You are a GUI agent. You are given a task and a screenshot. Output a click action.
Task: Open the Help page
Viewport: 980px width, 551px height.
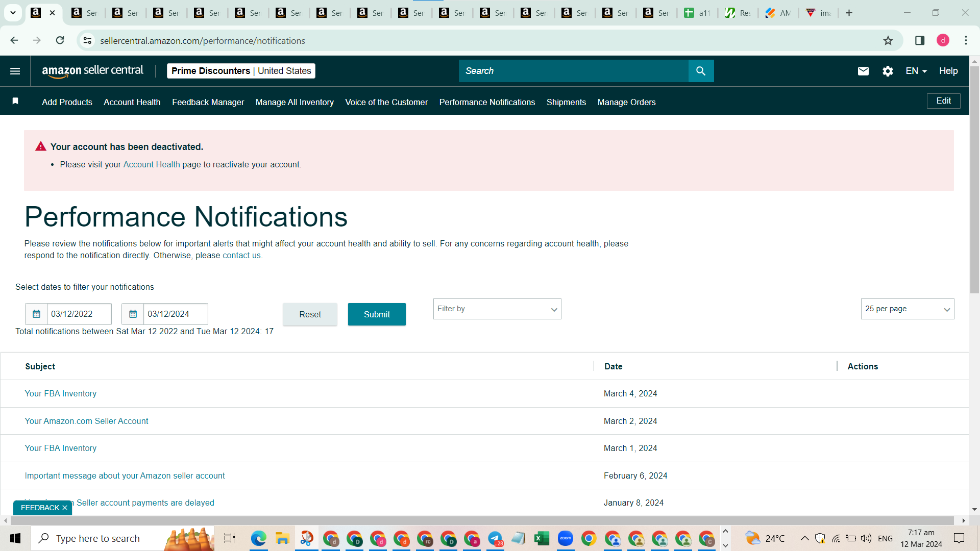coord(948,71)
